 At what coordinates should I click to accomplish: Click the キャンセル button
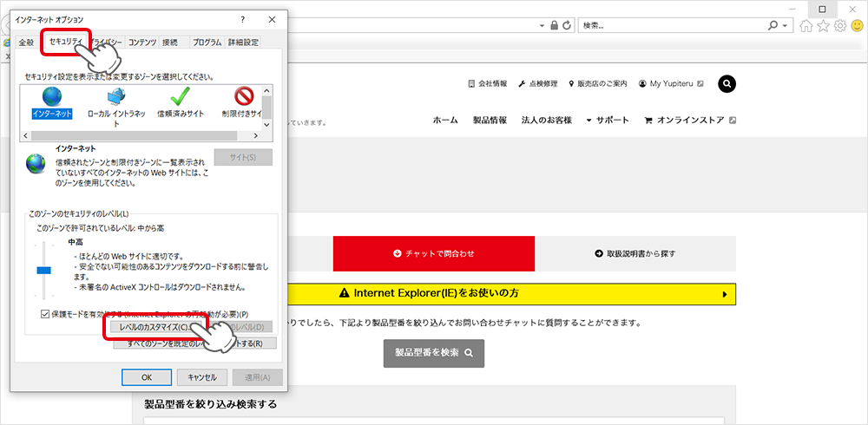coord(201,377)
